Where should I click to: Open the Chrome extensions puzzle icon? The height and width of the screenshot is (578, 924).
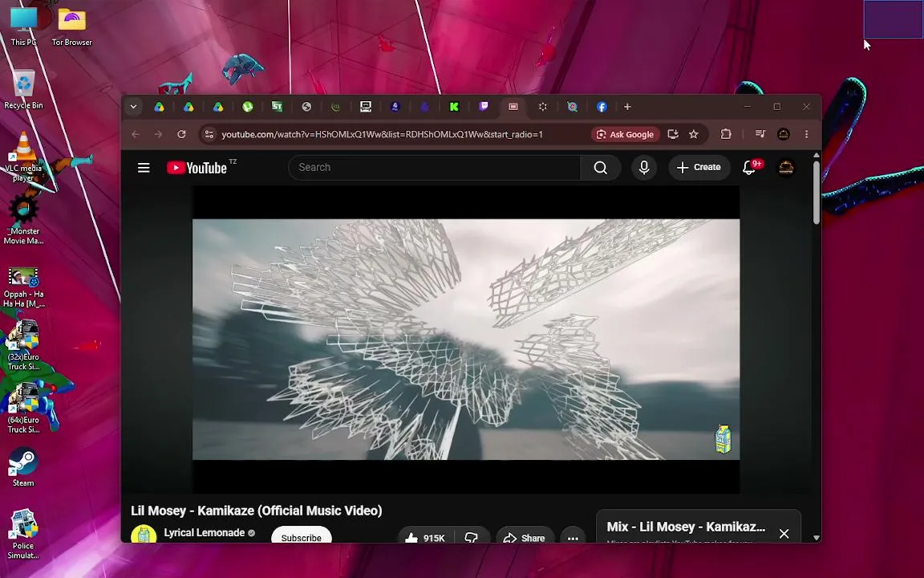pyautogui.click(x=726, y=135)
